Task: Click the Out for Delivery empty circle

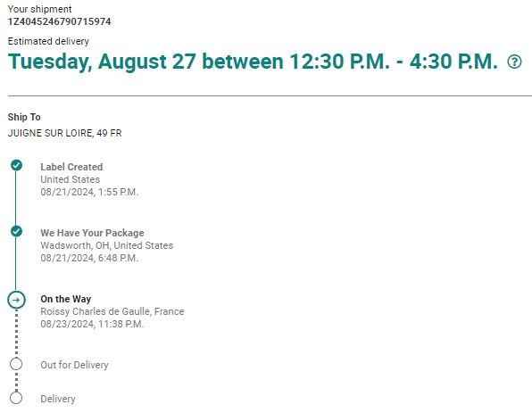Action: 16,364
